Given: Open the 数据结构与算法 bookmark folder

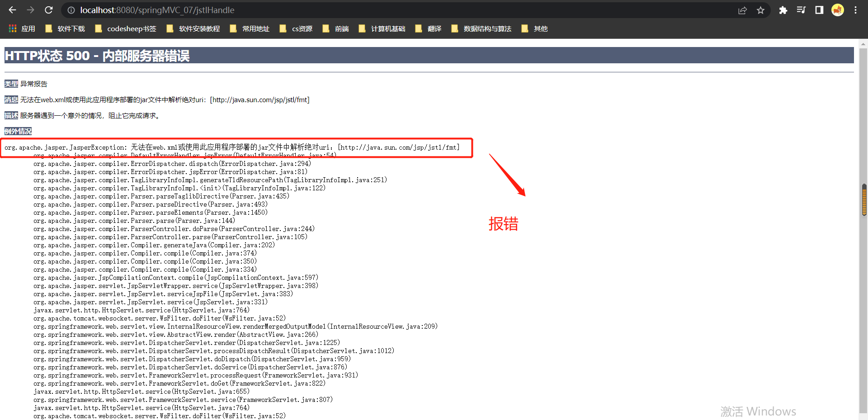Looking at the screenshot, I should click(481, 28).
